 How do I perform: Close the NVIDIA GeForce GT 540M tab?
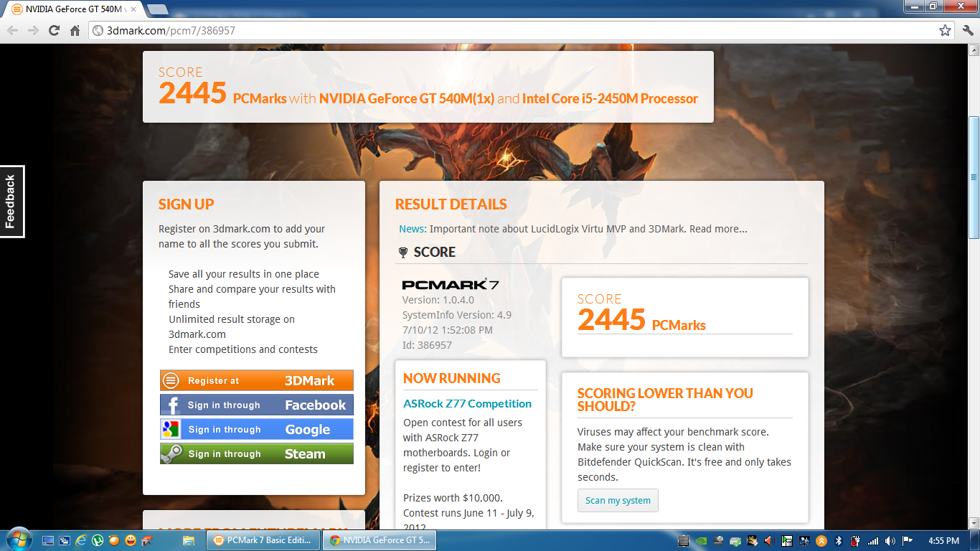click(x=133, y=10)
